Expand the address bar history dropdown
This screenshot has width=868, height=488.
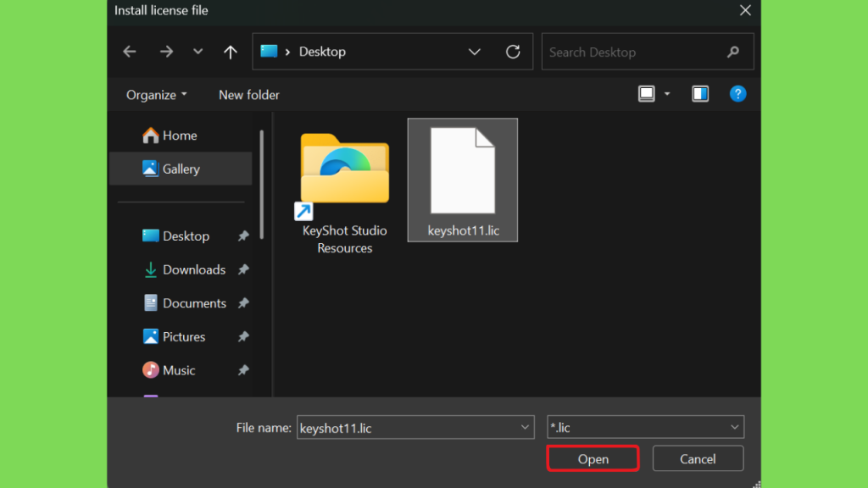[x=475, y=52]
